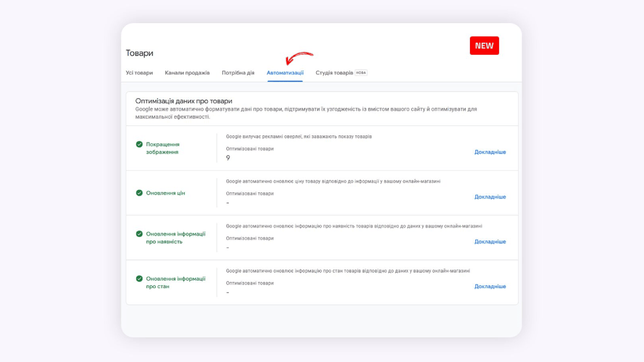Open Докладніше link for Оновлення цін

(490, 197)
